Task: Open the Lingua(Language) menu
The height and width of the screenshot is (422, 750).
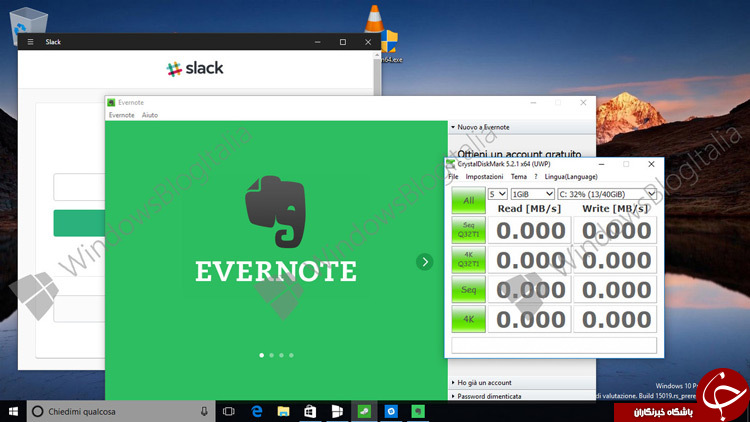Action: click(x=571, y=177)
